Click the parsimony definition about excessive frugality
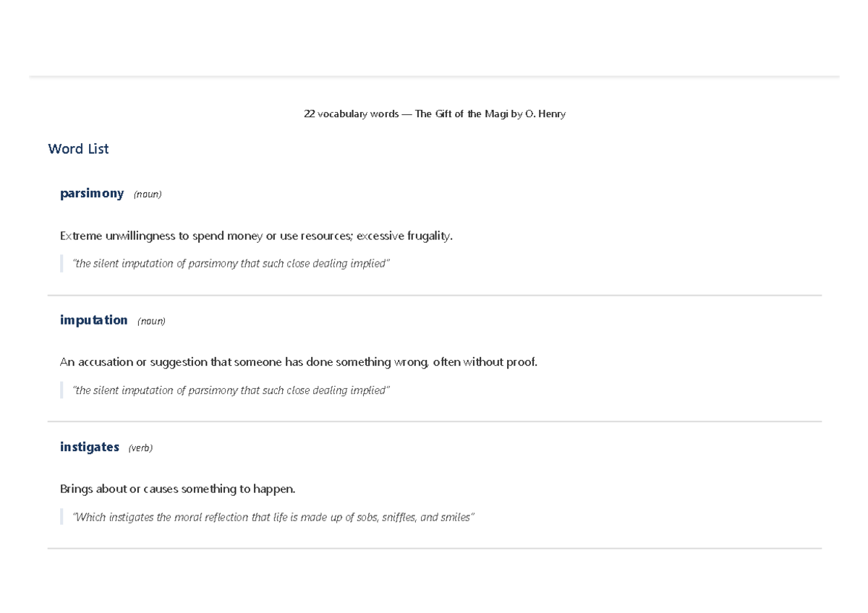This screenshot has height=613, width=868. click(x=256, y=236)
